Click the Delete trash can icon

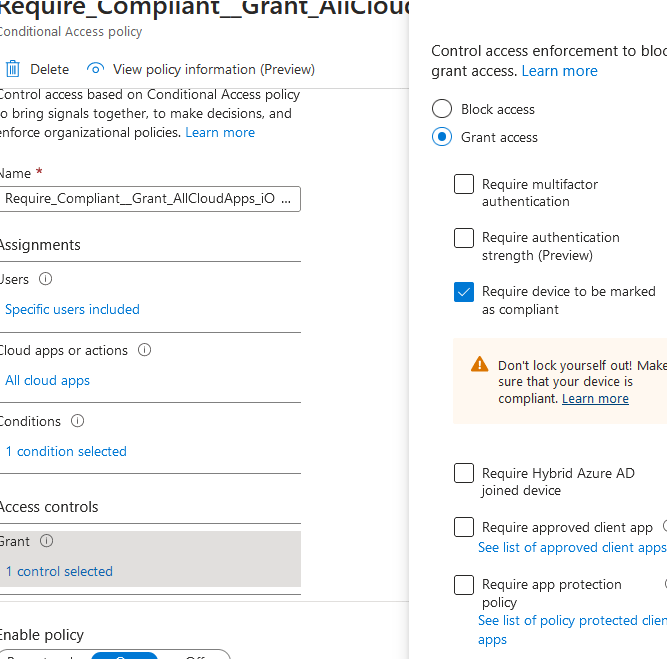click(13, 69)
